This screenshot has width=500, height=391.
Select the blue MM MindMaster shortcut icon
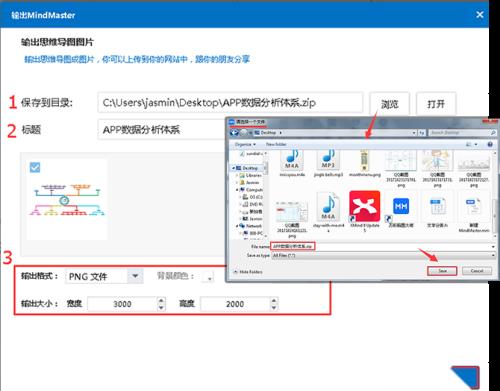[401, 207]
